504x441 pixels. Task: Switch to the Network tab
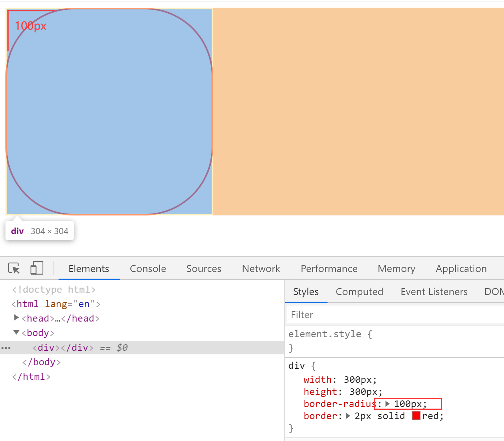pos(261,269)
